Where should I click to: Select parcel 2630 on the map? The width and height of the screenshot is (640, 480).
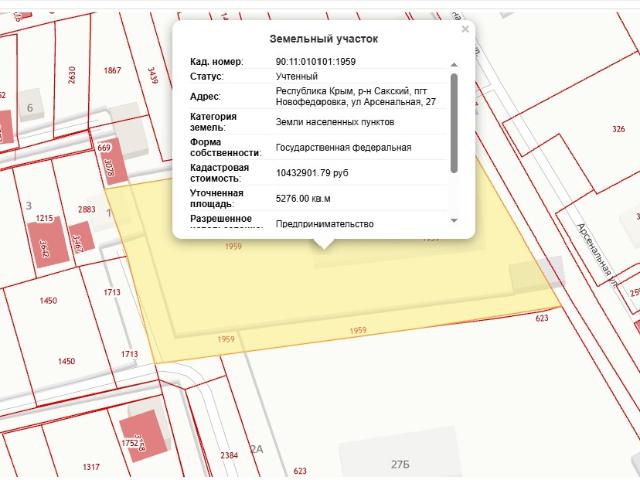pos(72,75)
